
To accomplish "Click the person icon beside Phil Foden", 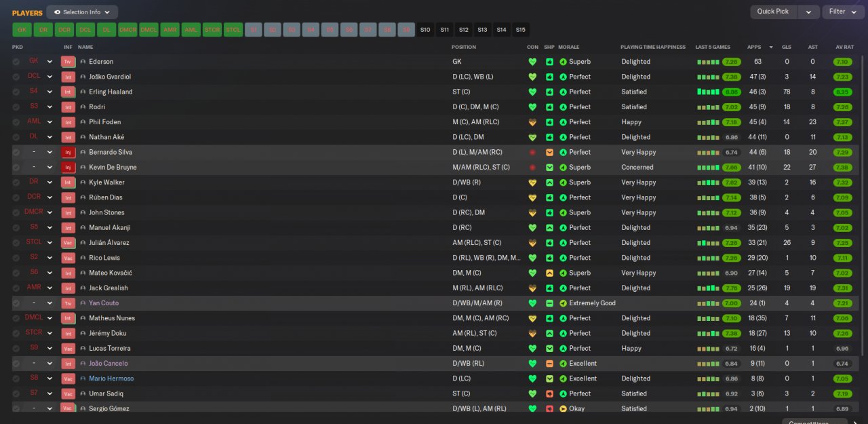I will [83, 122].
